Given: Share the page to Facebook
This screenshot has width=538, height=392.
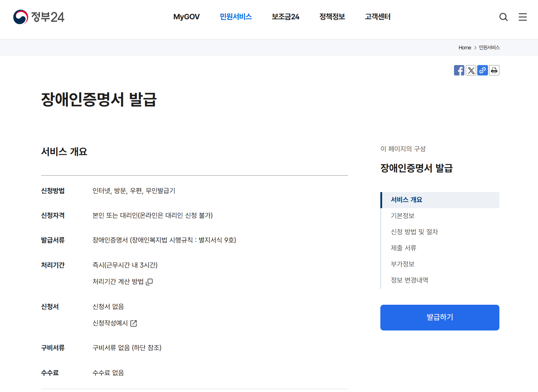Looking at the screenshot, I should 459,70.
